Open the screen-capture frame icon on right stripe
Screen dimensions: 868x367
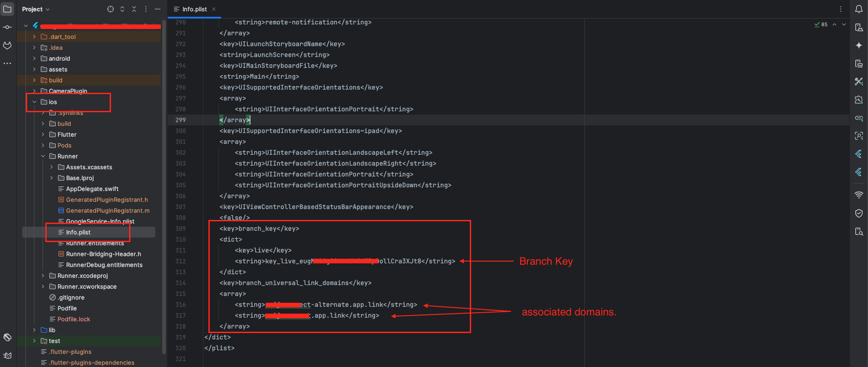tap(859, 136)
